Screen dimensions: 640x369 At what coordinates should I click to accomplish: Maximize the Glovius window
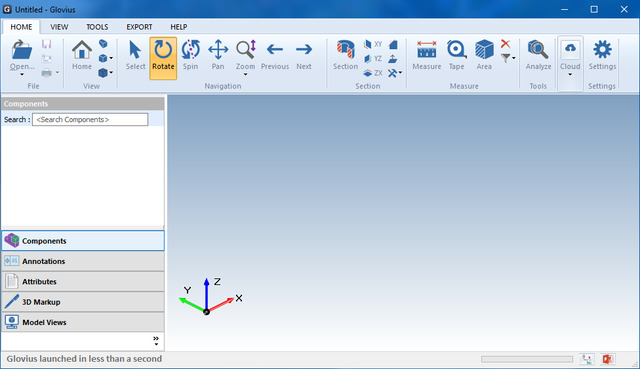594,9
